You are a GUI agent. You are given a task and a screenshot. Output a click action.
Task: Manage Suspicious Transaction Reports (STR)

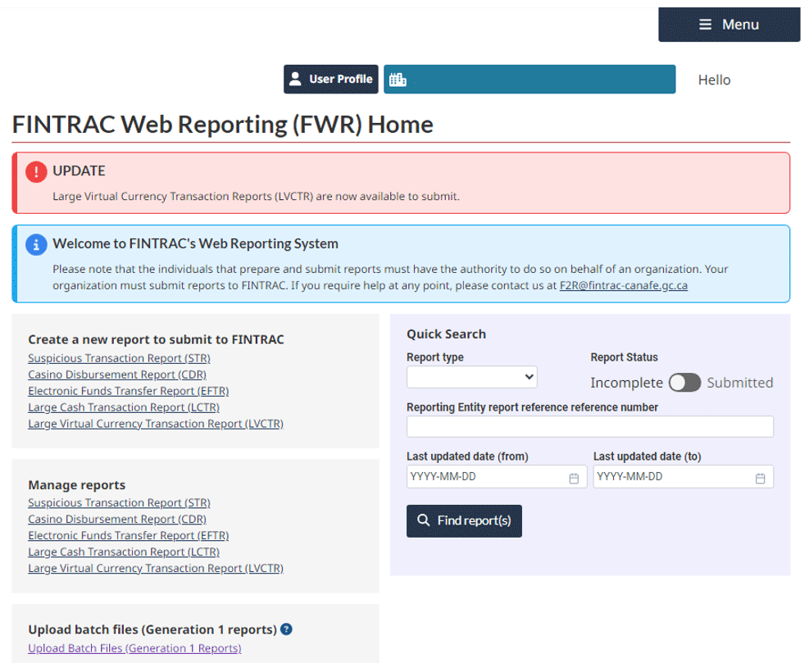pyautogui.click(x=119, y=502)
